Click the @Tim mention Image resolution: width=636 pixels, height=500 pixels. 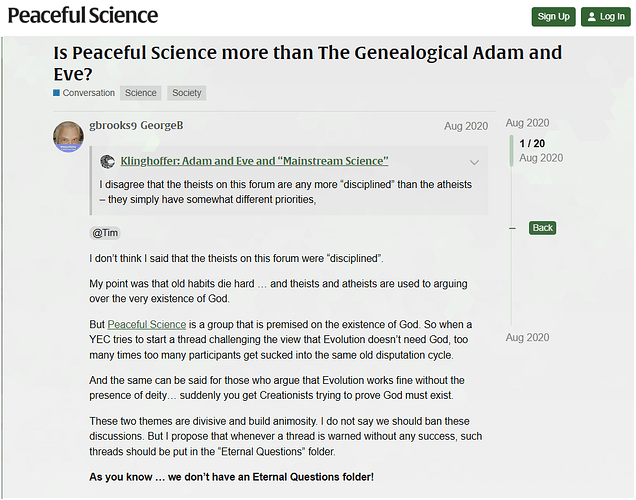(x=106, y=233)
